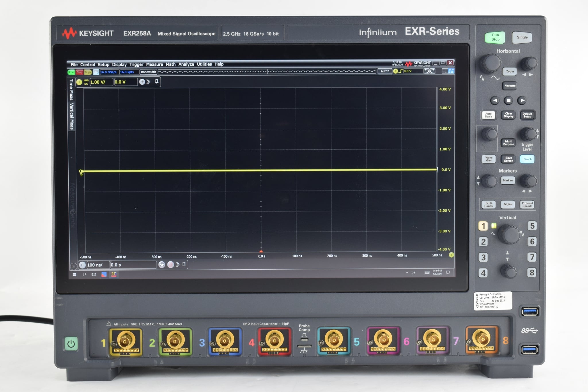
Task: Expand channel bar with the double chevron
Action: 148,82
